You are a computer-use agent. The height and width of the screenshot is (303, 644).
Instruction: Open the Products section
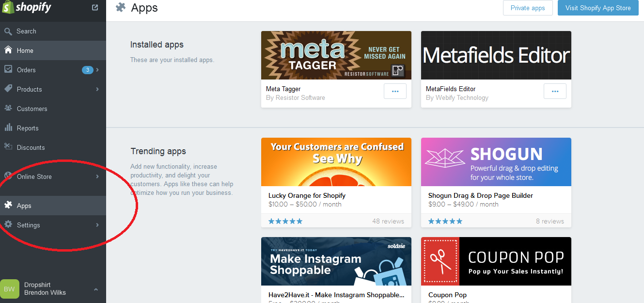(53, 89)
